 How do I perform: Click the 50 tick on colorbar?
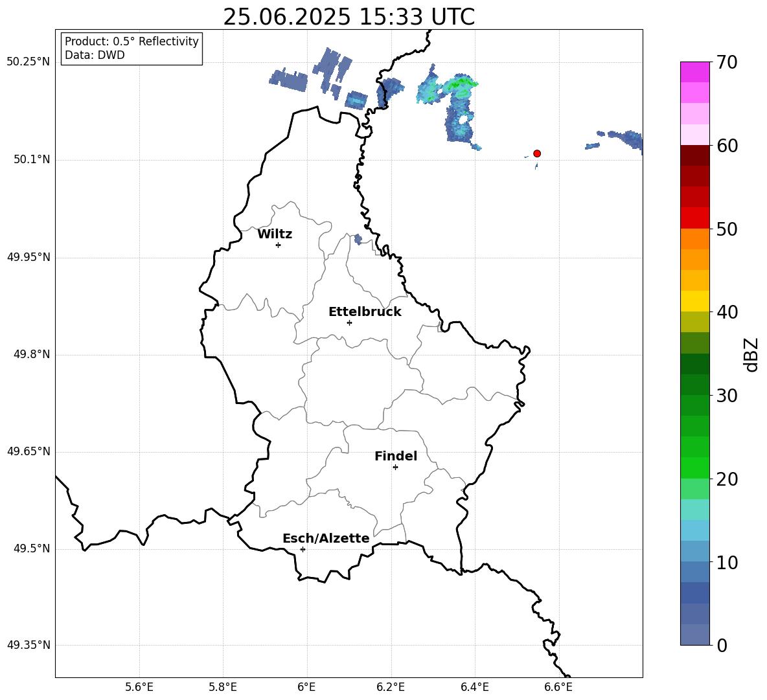(x=727, y=229)
